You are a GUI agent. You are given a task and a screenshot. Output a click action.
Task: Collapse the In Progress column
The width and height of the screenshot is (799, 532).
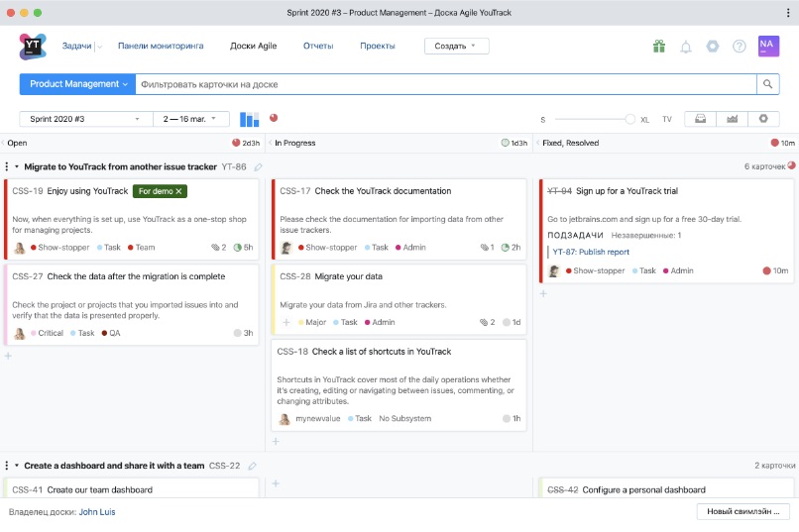click(270, 143)
